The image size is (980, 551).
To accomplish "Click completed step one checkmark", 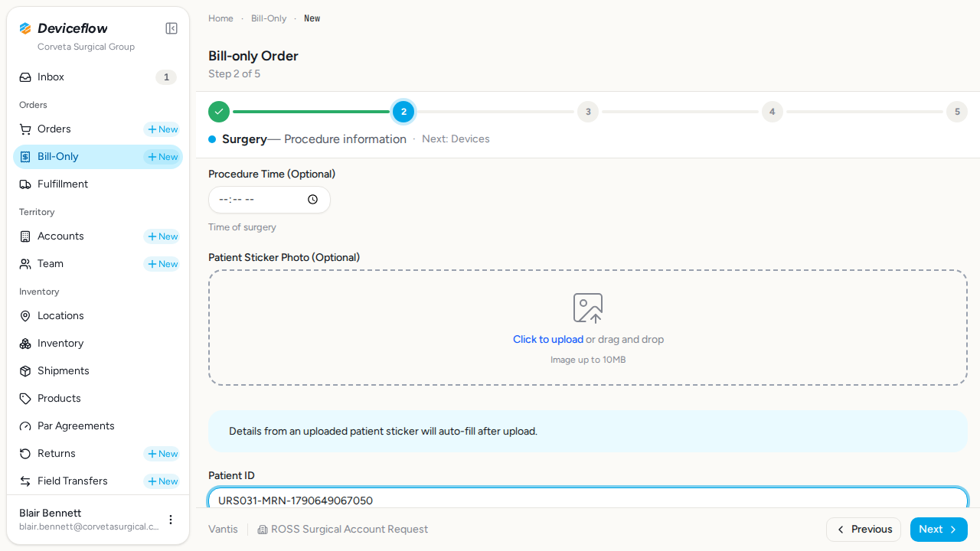I will point(219,112).
